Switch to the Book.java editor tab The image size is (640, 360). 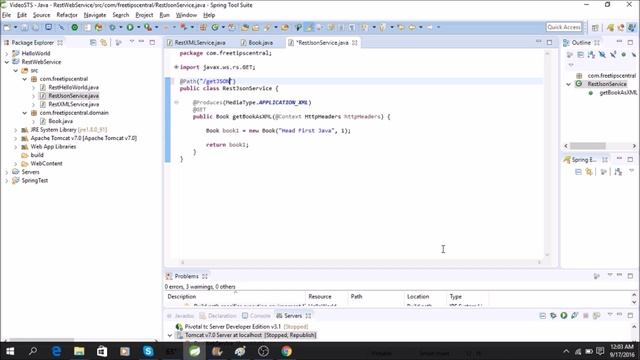257,42
